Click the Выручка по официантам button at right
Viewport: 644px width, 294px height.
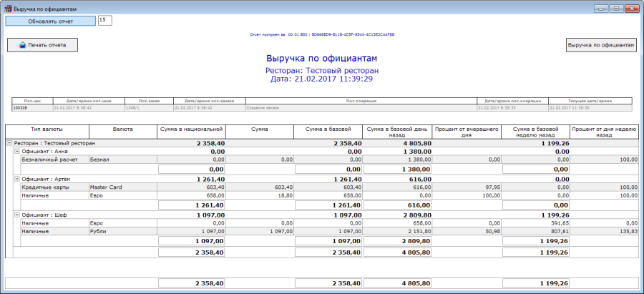(601, 45)
